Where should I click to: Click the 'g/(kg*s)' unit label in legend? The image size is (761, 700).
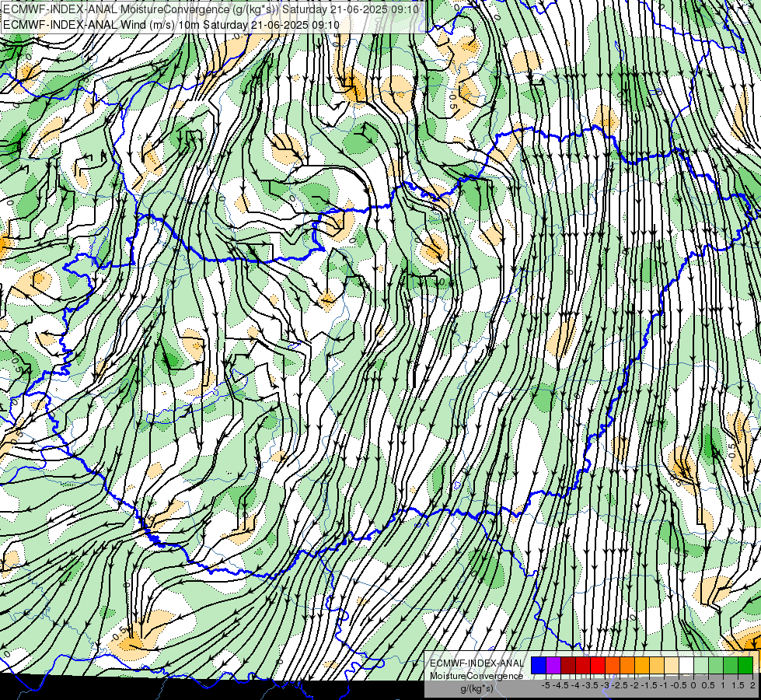pyautogui.click(x=477, y=689)
